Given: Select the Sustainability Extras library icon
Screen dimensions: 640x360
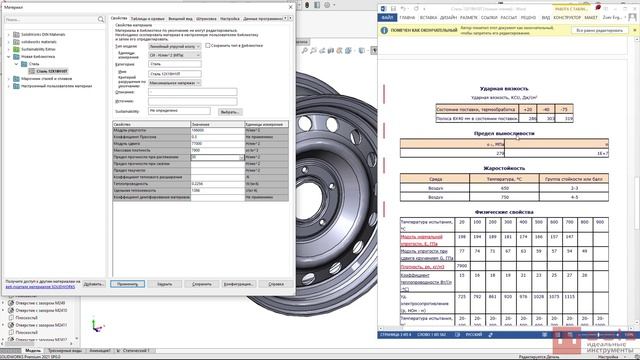Looking at the screenshot, I should [x=16, y=49].
